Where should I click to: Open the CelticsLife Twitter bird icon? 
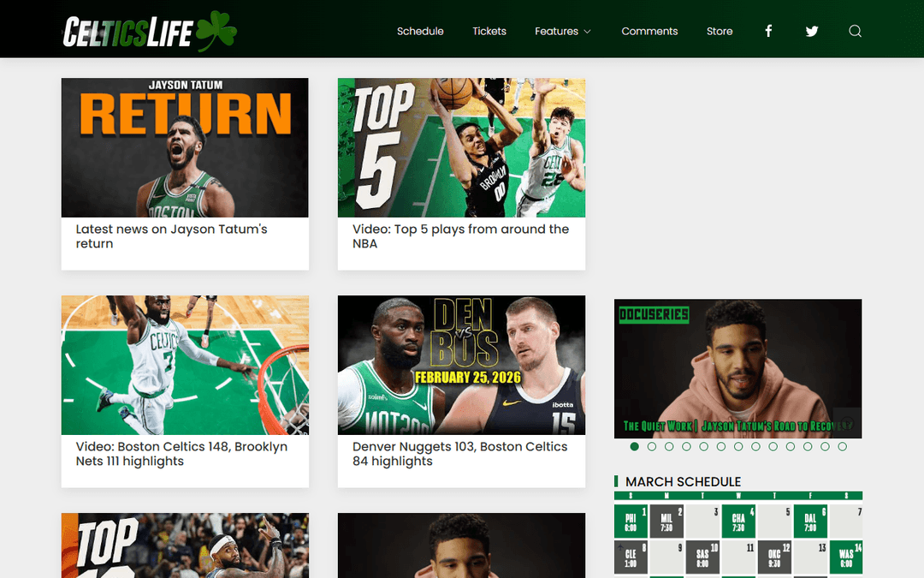tap(811, 32)
